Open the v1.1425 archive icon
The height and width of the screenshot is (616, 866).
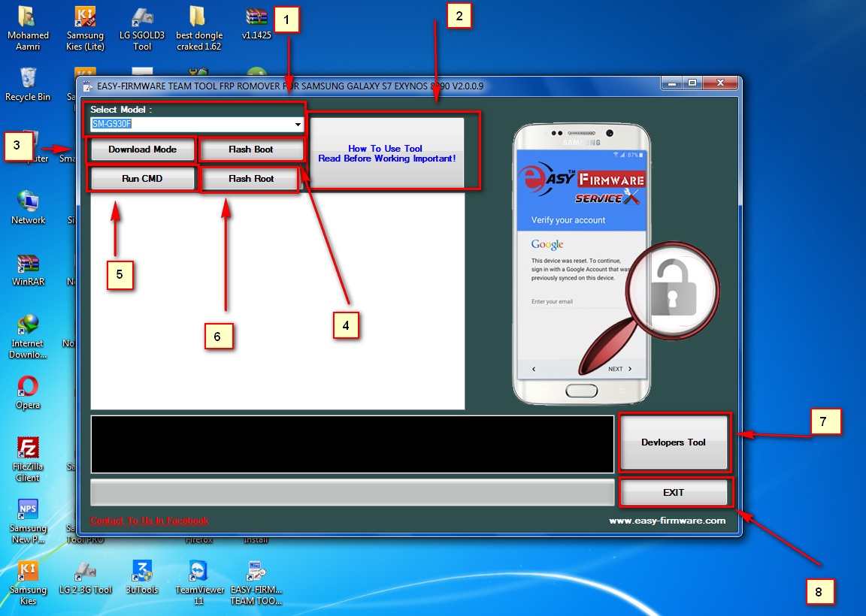click(x=257, y=23)
